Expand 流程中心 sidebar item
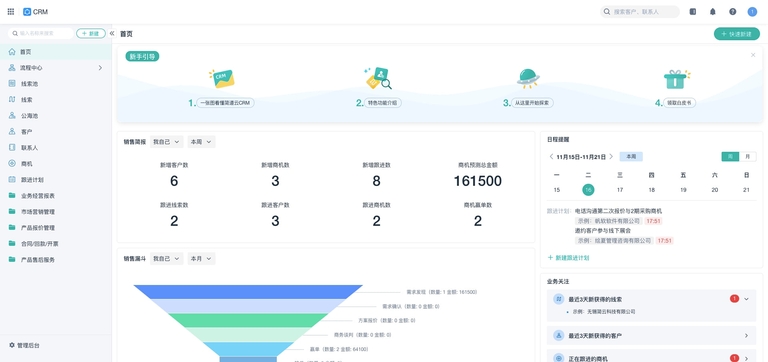The image size is (768, 362). pyautogui.click(x=56, y=68)
